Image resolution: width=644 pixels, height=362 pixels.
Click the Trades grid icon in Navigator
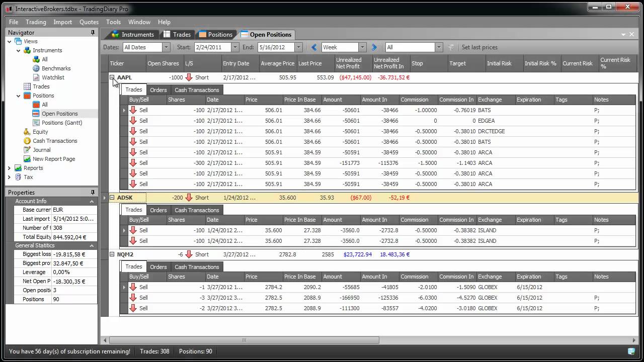27,86
